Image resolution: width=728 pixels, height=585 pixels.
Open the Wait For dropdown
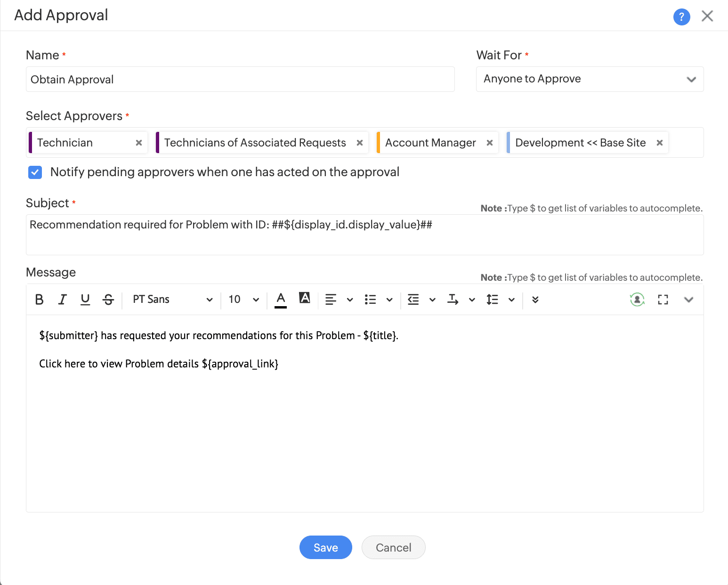click(590, 79)
